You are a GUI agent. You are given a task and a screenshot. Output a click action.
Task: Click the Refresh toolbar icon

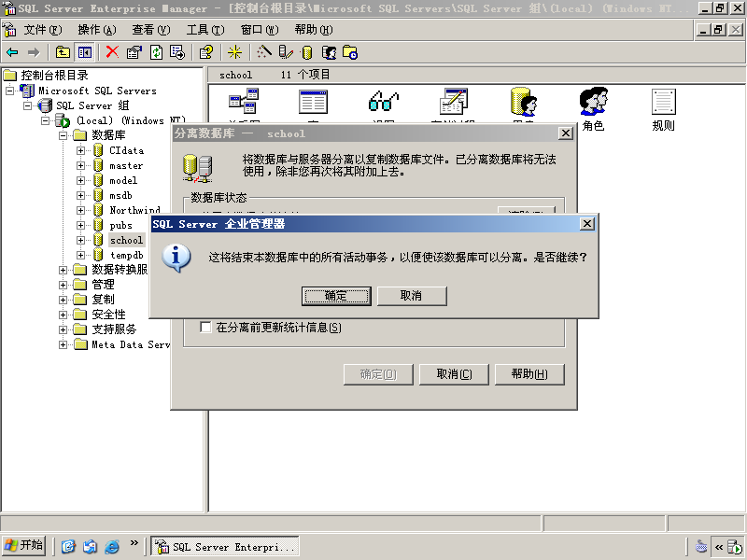(x=157, y=52)
